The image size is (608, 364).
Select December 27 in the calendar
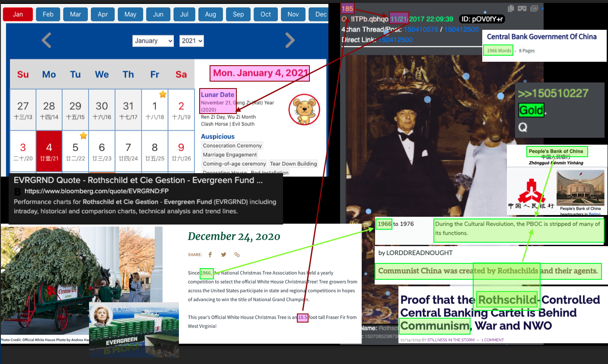coord(23,110)
